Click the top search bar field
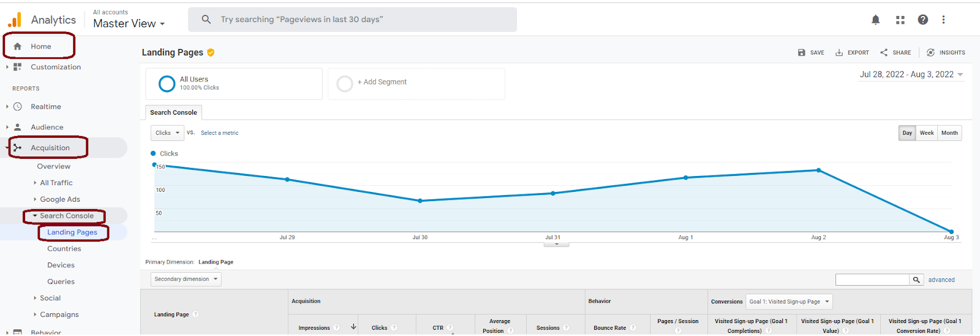This screenshot has width=980, height=336. [x=352, y=20]
